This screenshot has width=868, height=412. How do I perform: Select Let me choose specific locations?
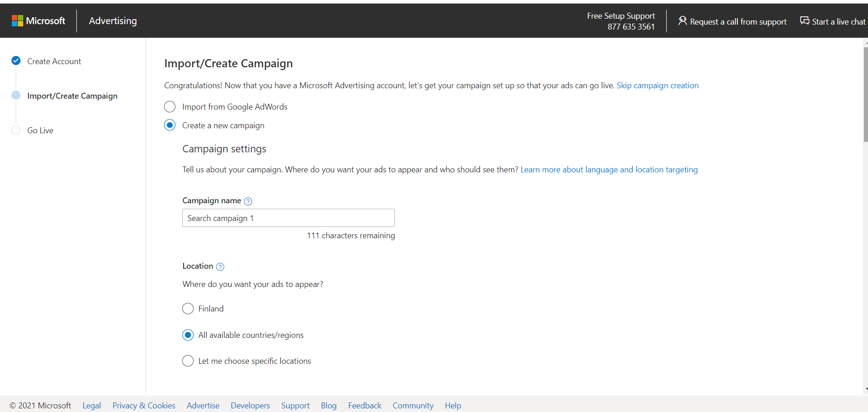188,361
